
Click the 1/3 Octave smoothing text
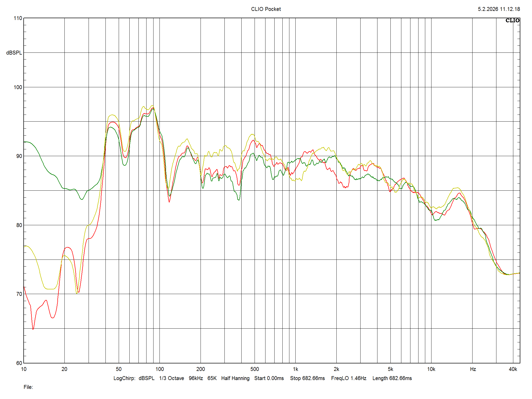click(x=171, y=378)
